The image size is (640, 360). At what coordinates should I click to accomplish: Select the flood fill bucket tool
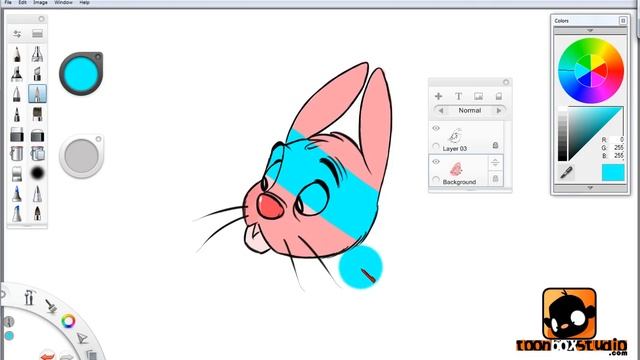(x=17, y=153)
